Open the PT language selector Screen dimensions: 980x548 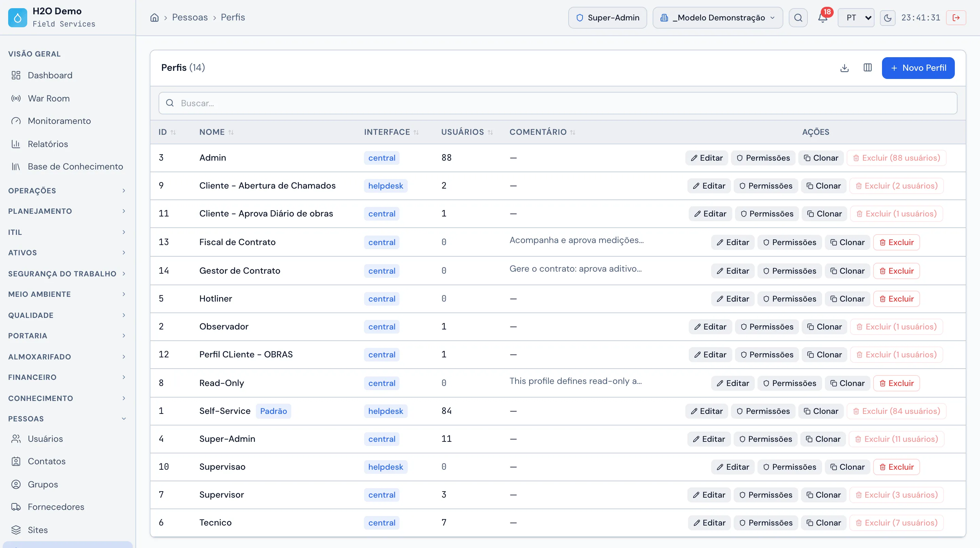point(856,17)
